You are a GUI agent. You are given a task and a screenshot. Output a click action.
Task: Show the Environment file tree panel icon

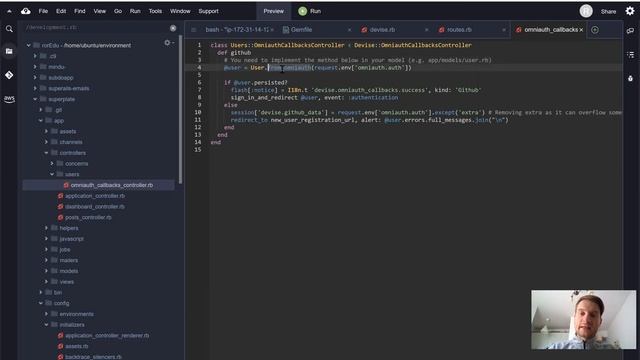click(x=9, y=51)
